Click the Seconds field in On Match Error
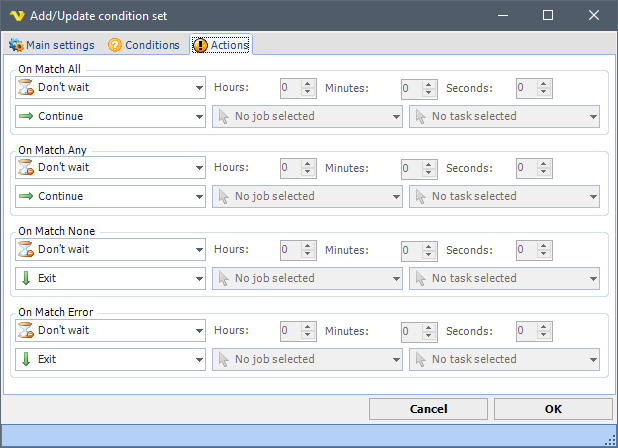This screenshot has width=618, height=448. click(527, 331)
